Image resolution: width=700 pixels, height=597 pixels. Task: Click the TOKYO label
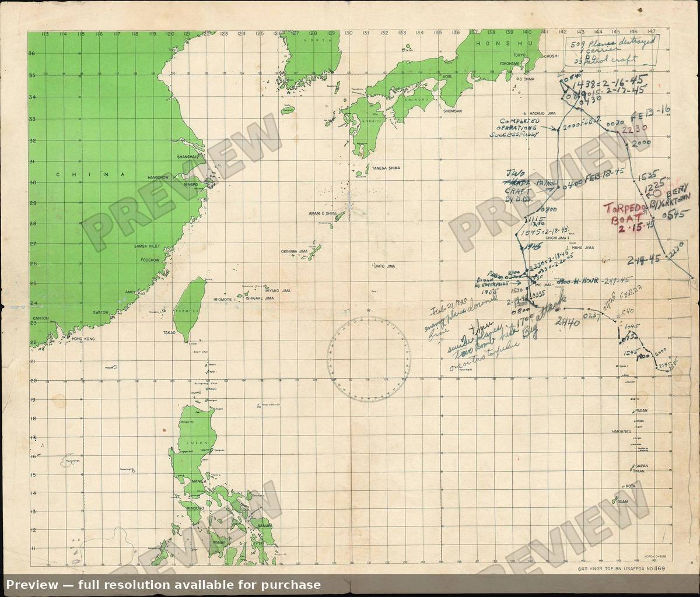coord(520,55)
